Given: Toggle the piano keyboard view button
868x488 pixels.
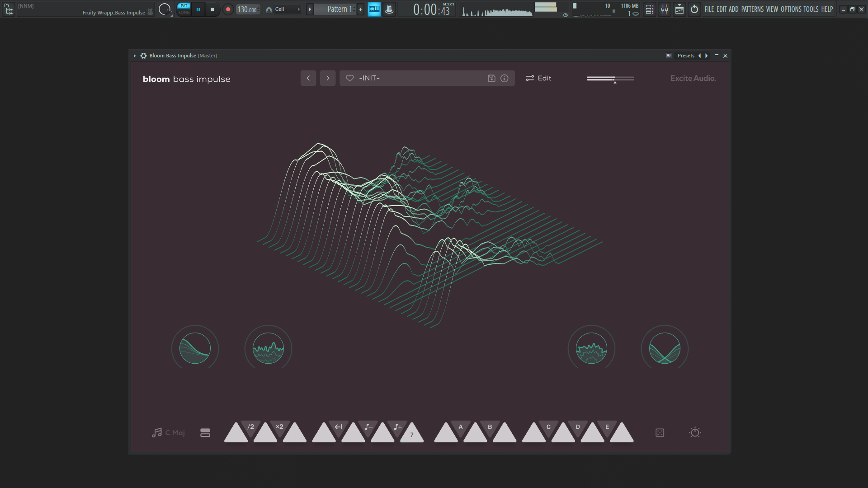Looking at the screenshot, I should [x=374, y=9].
